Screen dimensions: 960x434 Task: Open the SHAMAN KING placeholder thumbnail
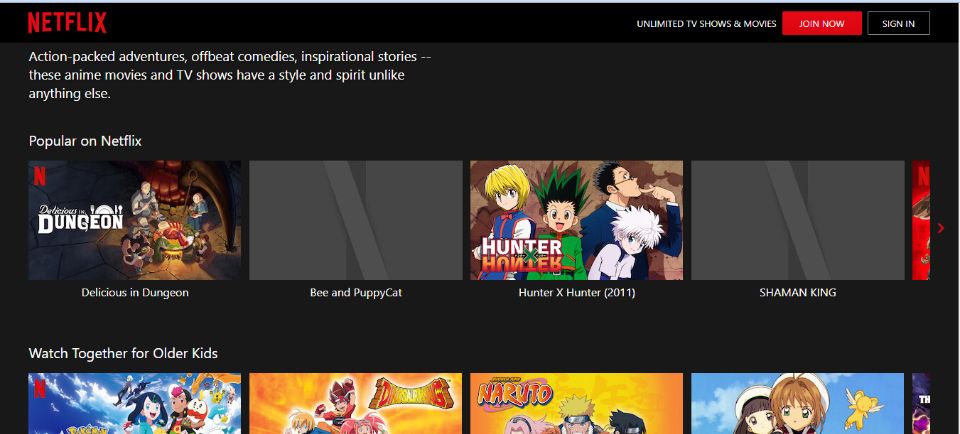click(x=798, y=220)
